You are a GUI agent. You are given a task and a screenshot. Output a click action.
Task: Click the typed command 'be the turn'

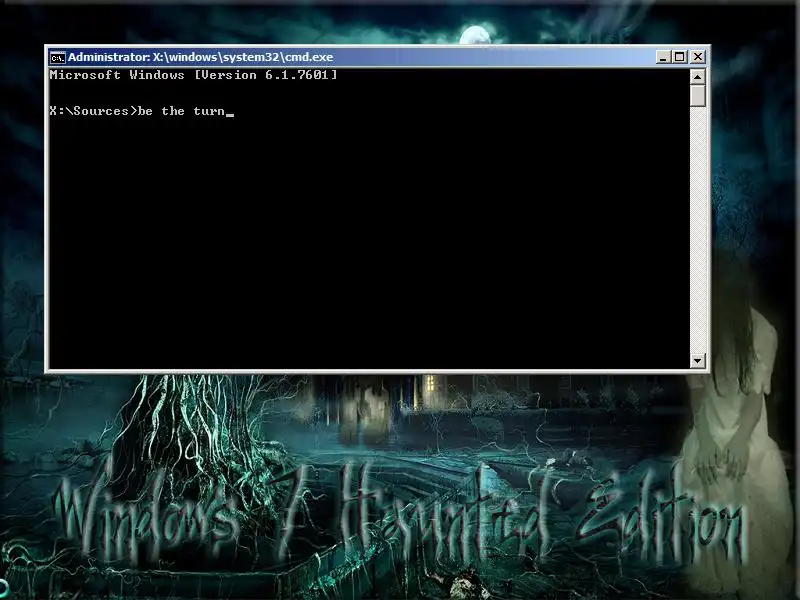182,111
